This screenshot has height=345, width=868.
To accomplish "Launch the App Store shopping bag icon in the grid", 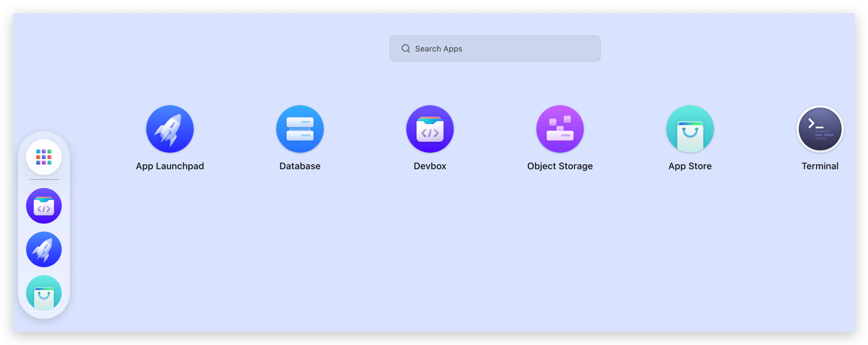I will click(690, 129).
